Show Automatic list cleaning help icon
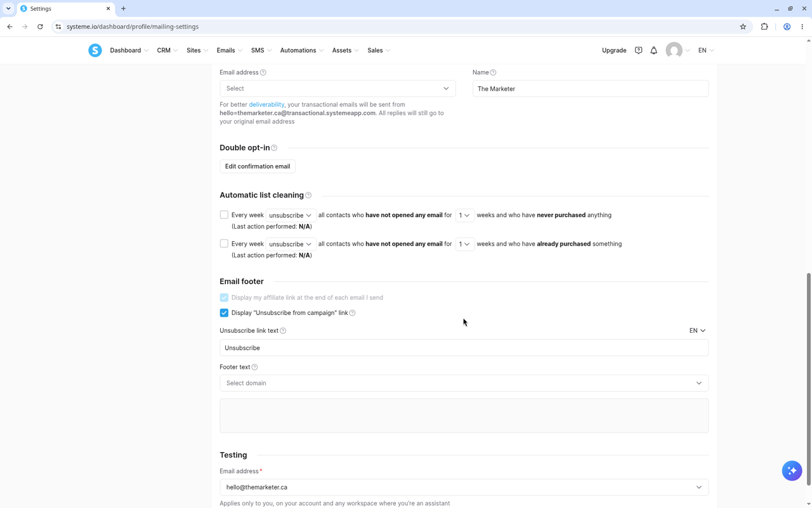The height and width of the screenshot is (508, 812). coord(308,196)
